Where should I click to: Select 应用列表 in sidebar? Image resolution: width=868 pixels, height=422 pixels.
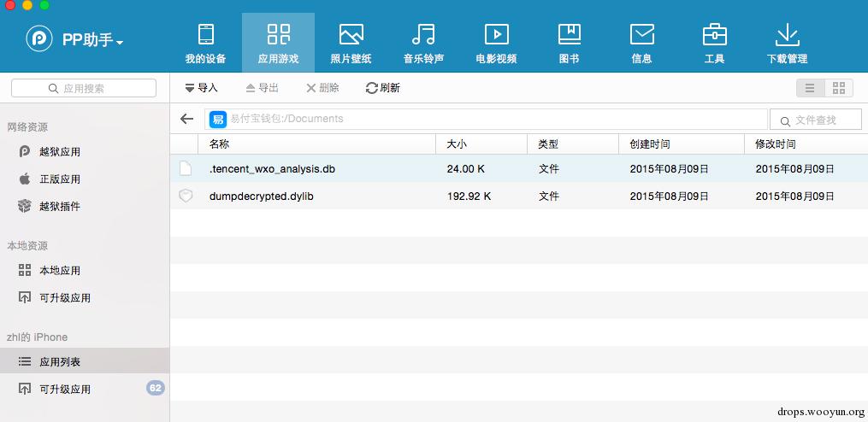(85, 361)
